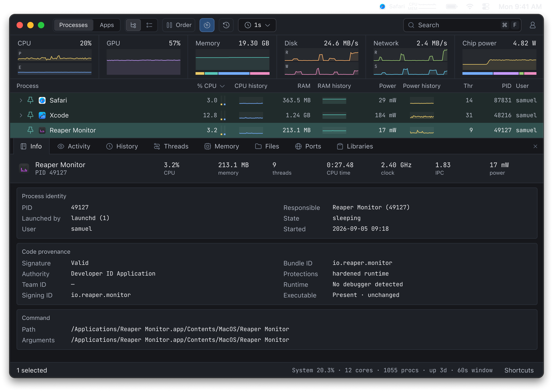Click the Memory pressure color bar
The image size is (553, 392).
232,73
